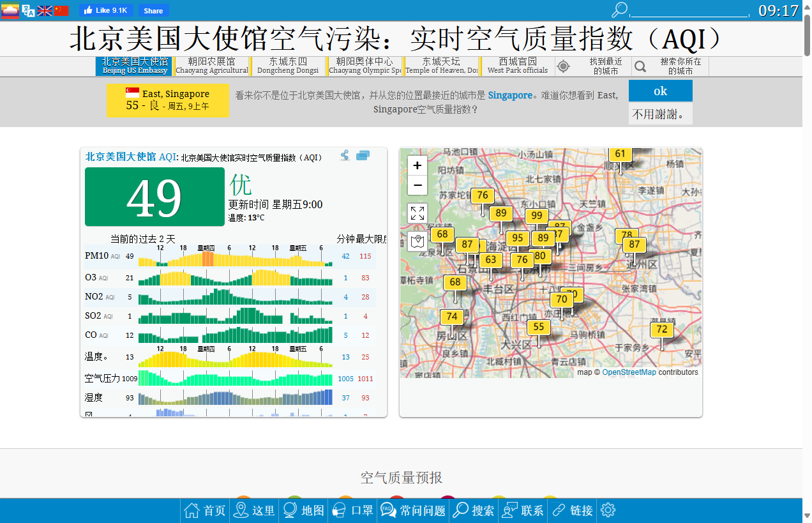Click the settings gear icon at bottom right

607,510
